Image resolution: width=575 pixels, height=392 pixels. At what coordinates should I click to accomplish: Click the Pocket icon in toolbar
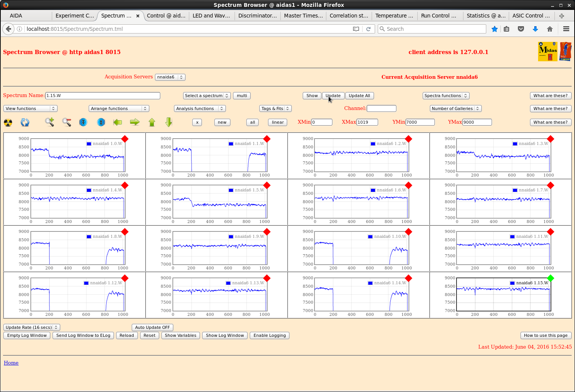(521, 29)
